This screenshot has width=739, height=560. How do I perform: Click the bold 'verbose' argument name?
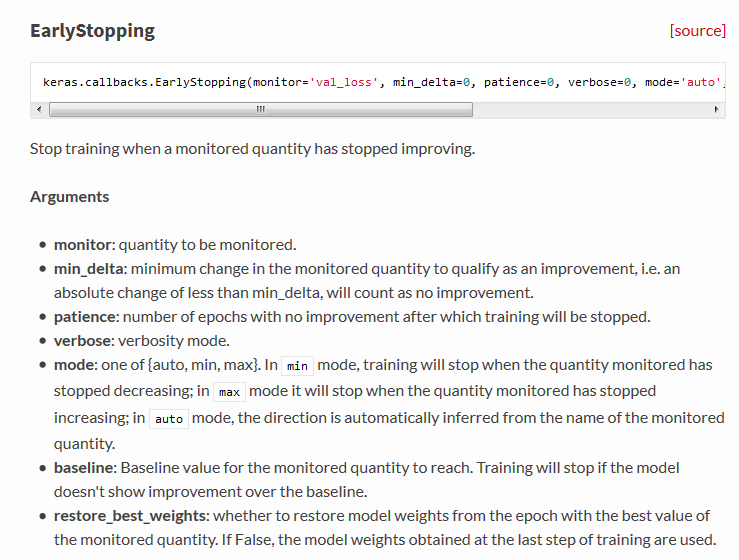tap(82, 340)
